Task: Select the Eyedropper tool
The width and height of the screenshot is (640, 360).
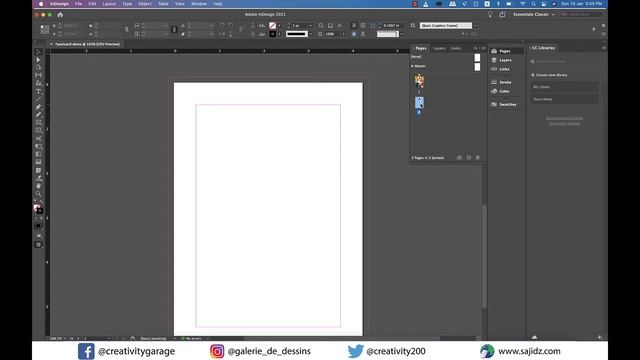Action: 38,178
